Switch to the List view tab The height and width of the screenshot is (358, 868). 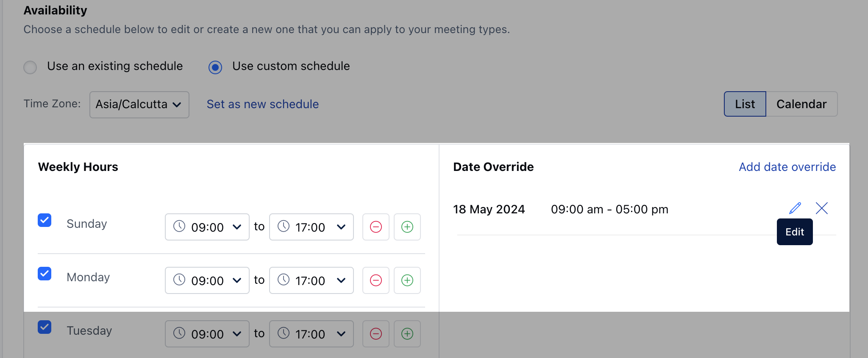[745, 104]
